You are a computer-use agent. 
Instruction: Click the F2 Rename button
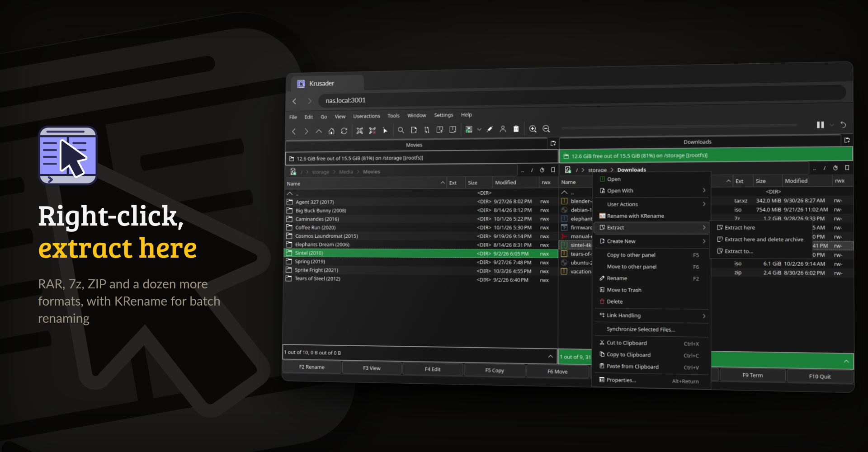312,367
